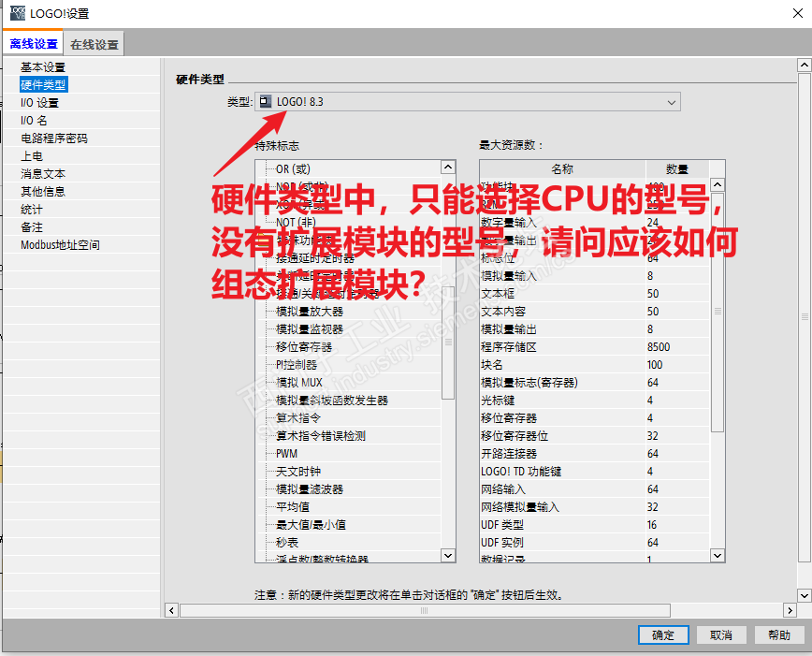Select 天文时钟 in the function list
The width and height of the screenshot is (812, 656).
coord(298,471)
